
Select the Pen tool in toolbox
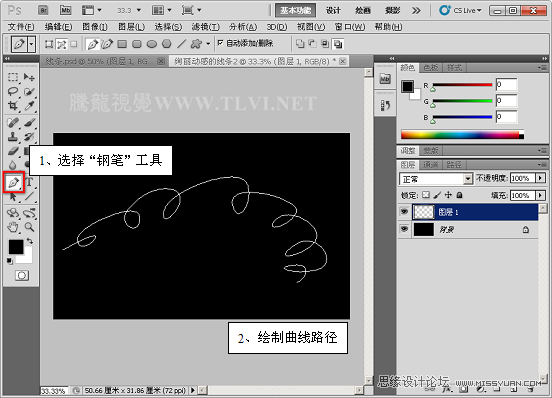pyautogui.click(x=14, y=182)
